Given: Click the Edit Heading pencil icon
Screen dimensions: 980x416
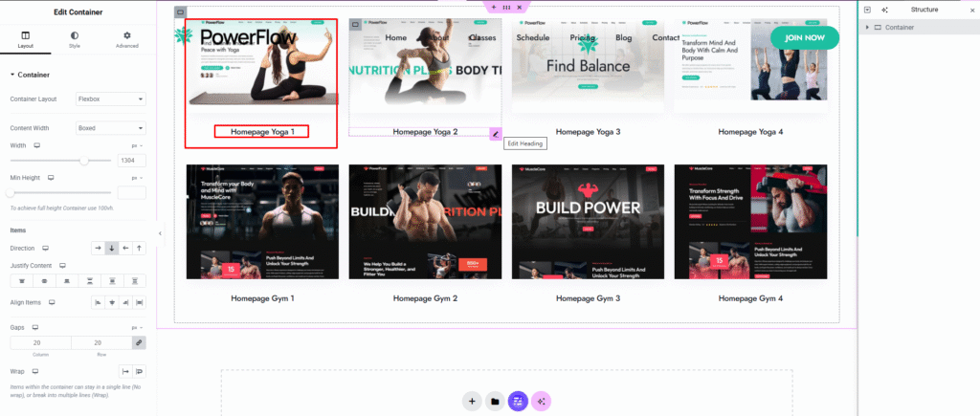Looking at the screenshot, I should click(x=496, y=134).
